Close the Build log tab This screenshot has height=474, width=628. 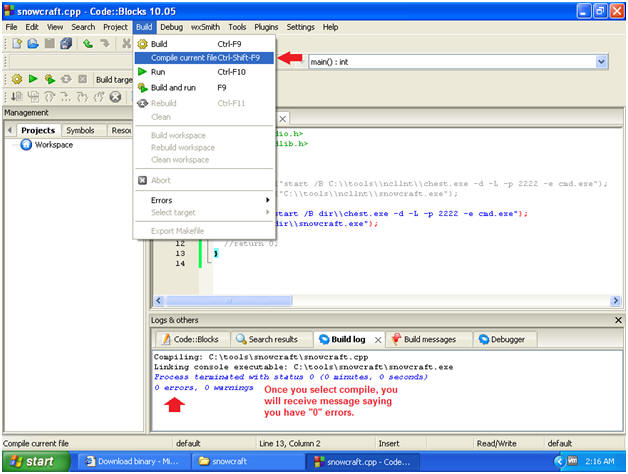click(x=378, y=340)
